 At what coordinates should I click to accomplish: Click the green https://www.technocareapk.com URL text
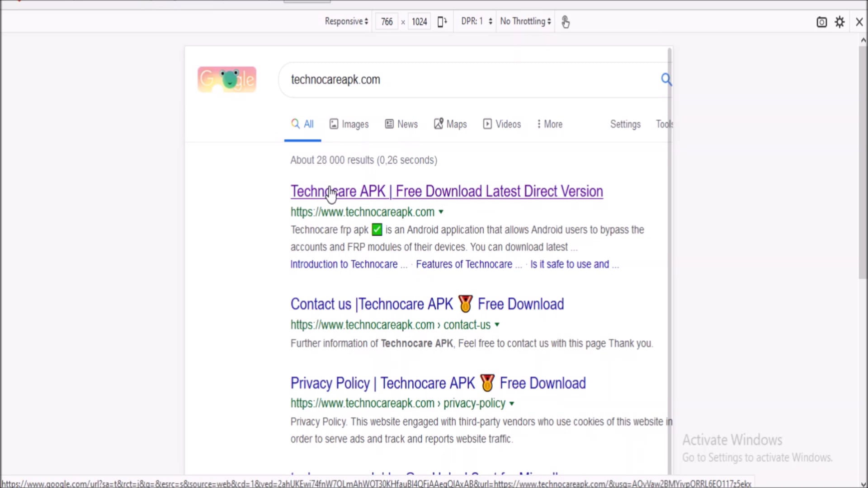[362, 212]
